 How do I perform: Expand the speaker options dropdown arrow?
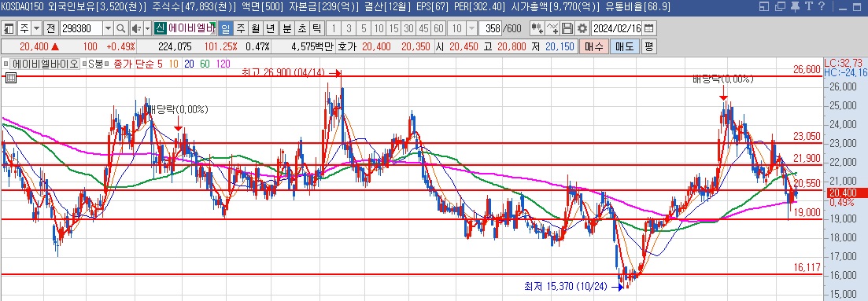[x=148, y=29]
